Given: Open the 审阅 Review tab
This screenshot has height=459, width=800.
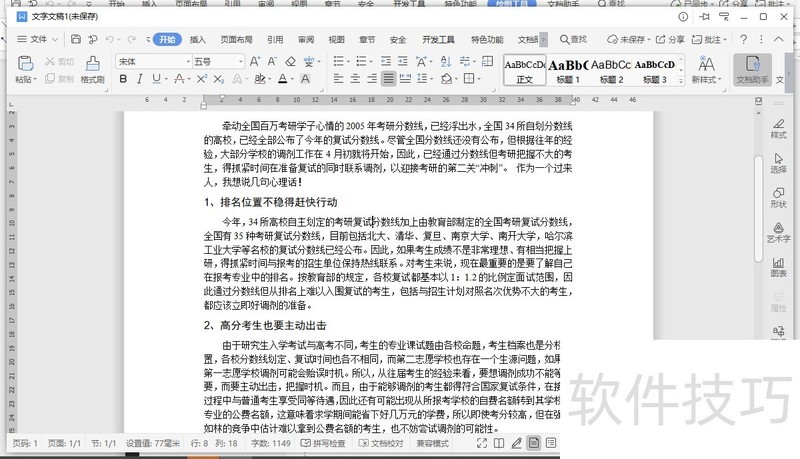Looking at the screenshot, I should tap(306, 39).
